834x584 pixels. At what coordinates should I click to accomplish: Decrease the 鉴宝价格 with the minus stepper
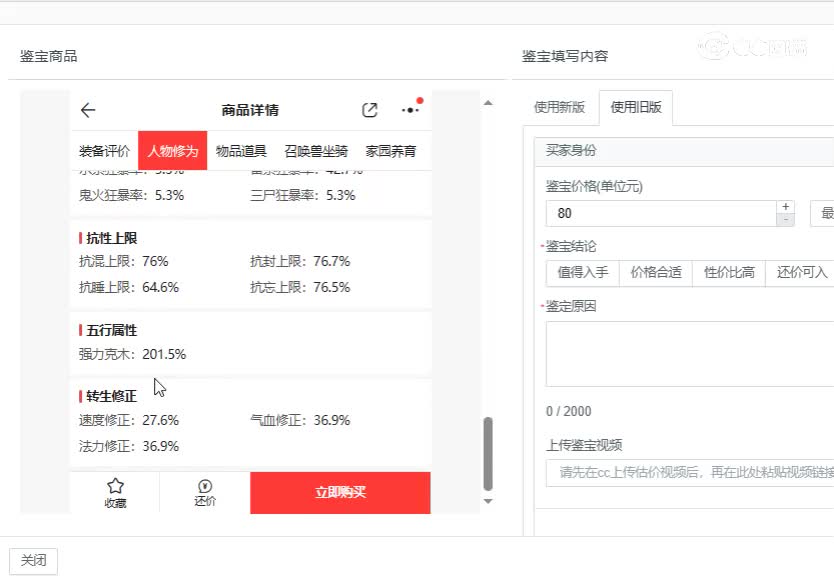[x=786, y=220]
